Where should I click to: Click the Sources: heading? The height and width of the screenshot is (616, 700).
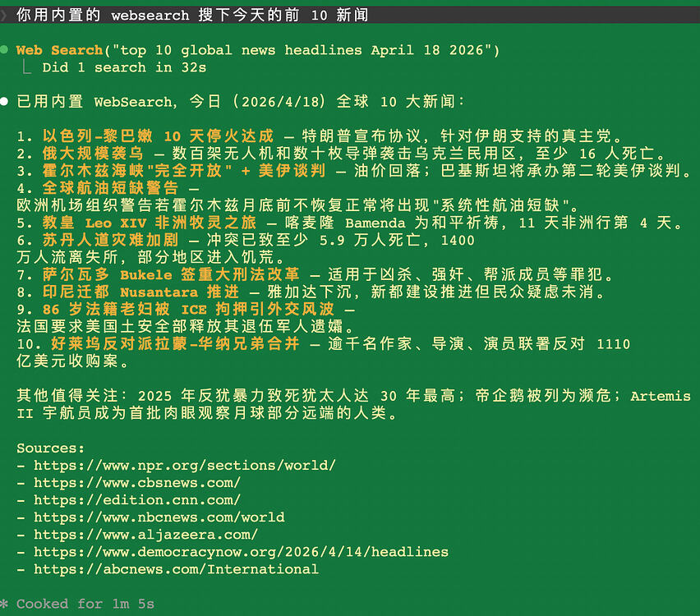click(x=50, y=448)
